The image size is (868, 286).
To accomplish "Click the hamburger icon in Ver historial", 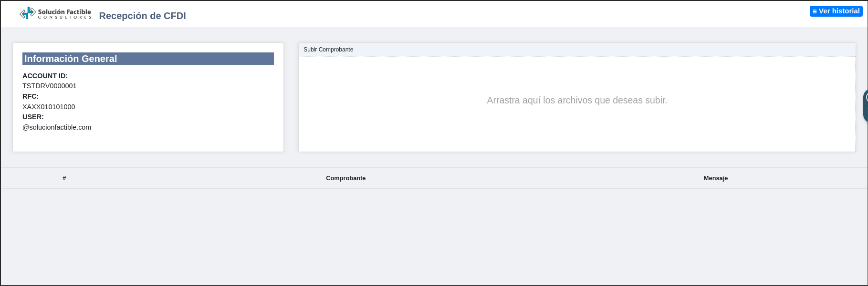I will [x=815, y=11].
